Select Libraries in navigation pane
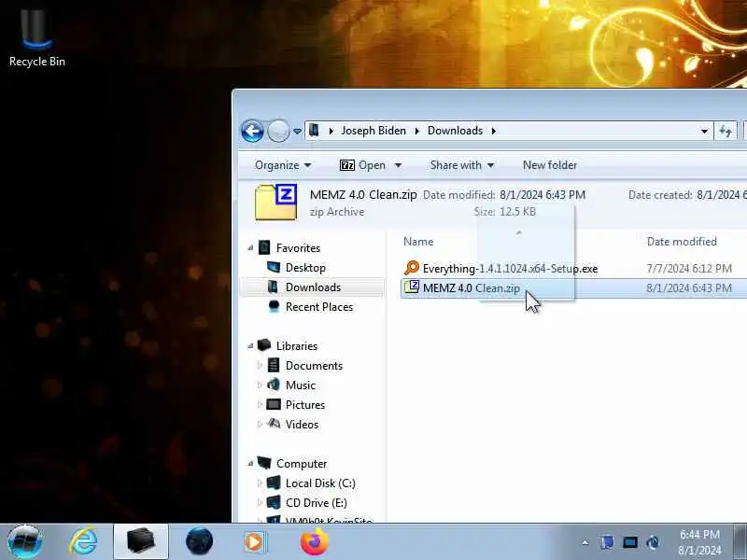This screenshot has width=747, height=560. (x=297, y=345)
